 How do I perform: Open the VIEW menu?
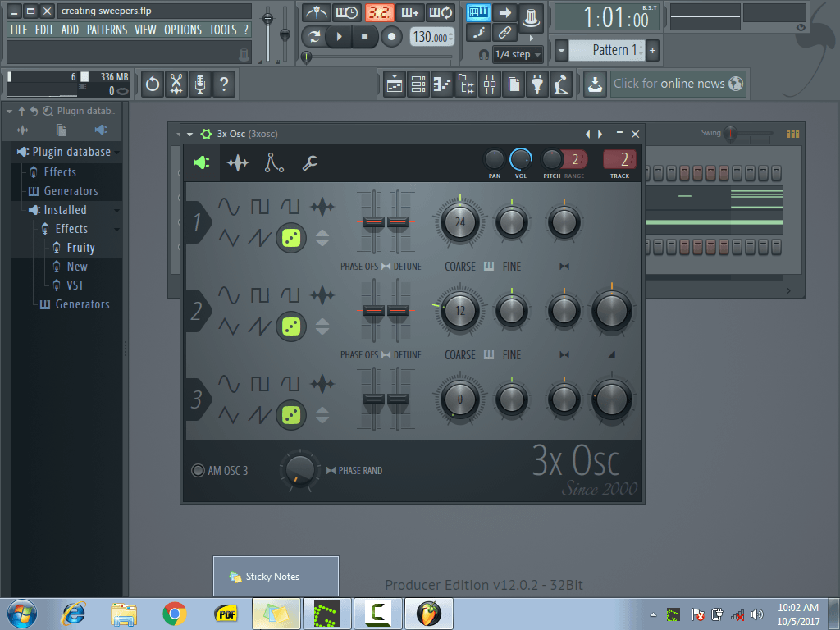click(145, 30)
